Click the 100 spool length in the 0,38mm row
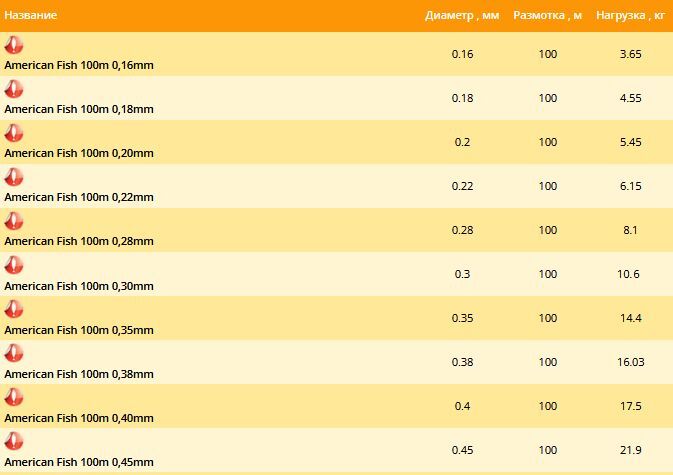 click(548, 362)
